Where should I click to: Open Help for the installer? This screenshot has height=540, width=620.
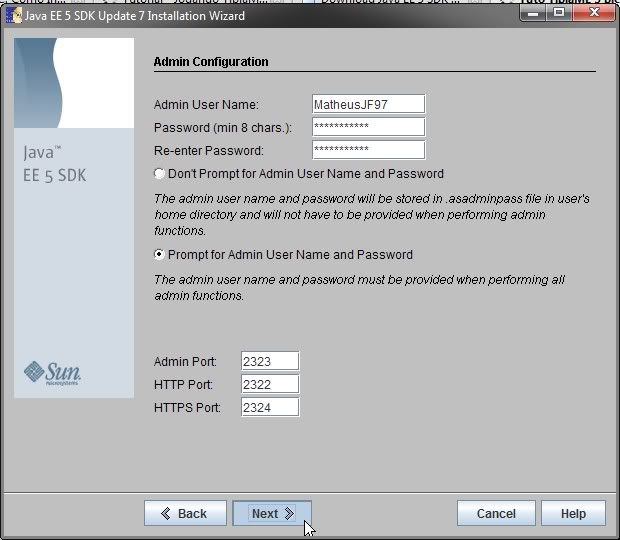(x=573, y=514)
